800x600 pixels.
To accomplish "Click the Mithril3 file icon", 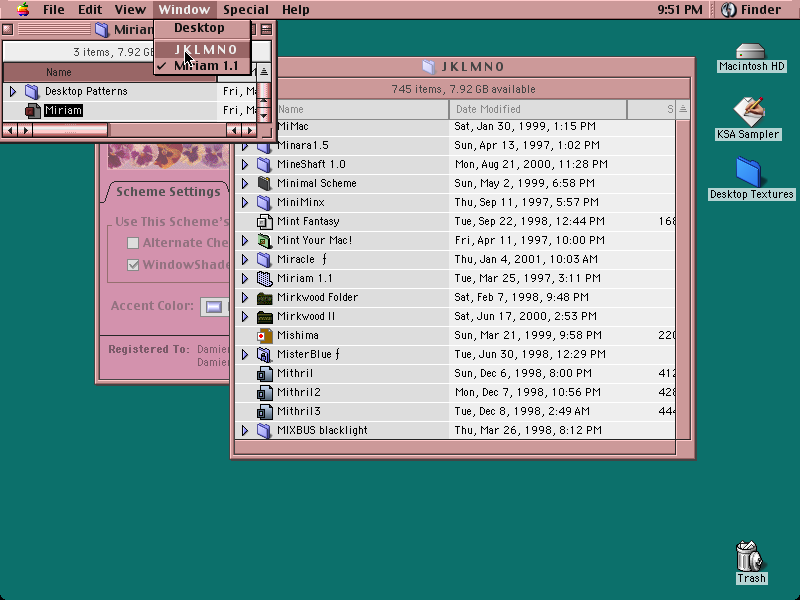I will (264, 411).
